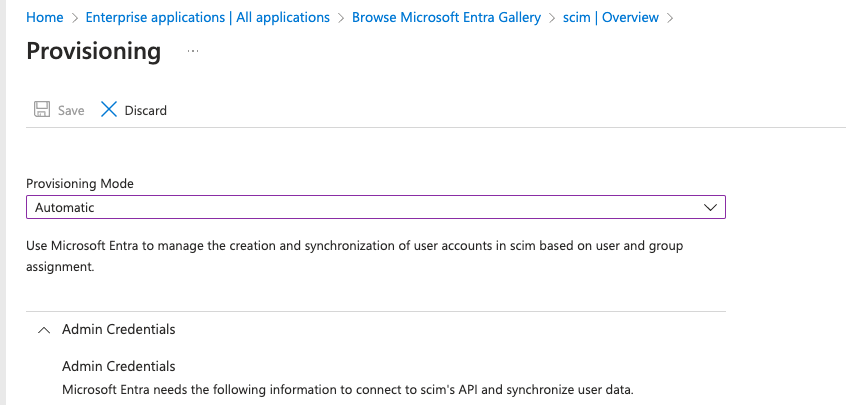This screenshot has width=846, height=405.
Task: Open Browse Microsoft Entra Gallery breadcrumb
Action: (446, 17)
